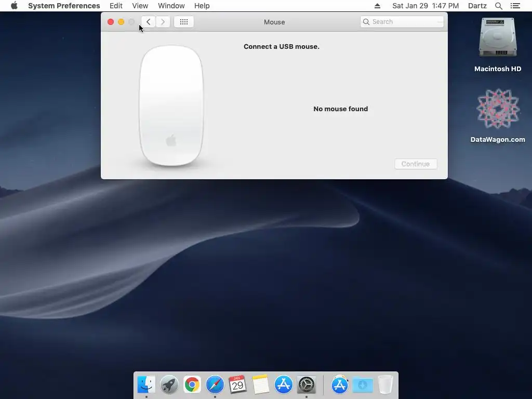Open Spotlight search magnifier icon
Image resolution: width=532 pixels, height=399 pixels.
coord(498,6)
